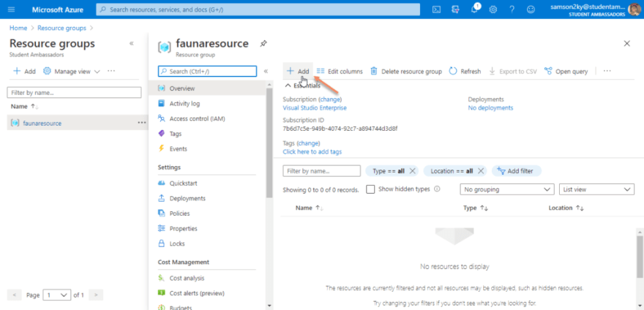644x310 pixels.
Task: Launch Cloud Shell from top bar
Action: (437, 9)
